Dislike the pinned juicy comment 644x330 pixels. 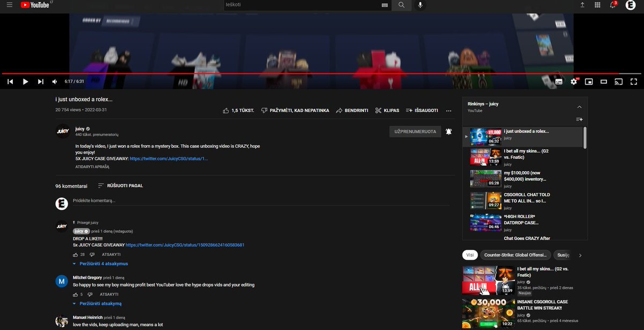[92, 254]
